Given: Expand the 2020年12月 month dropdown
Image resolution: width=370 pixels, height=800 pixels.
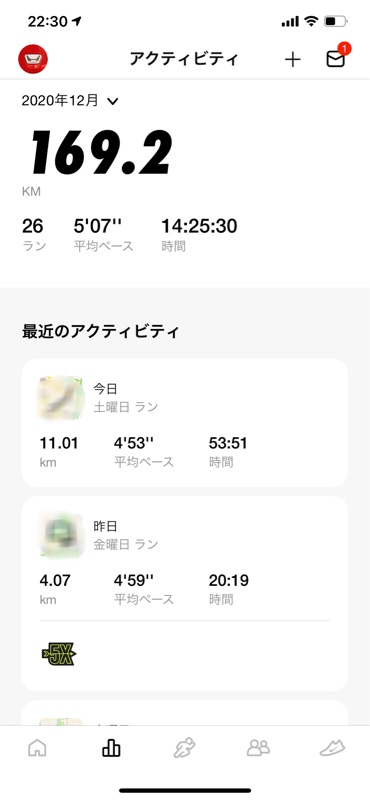Looking at the screenshot, I should click(70, 101).
